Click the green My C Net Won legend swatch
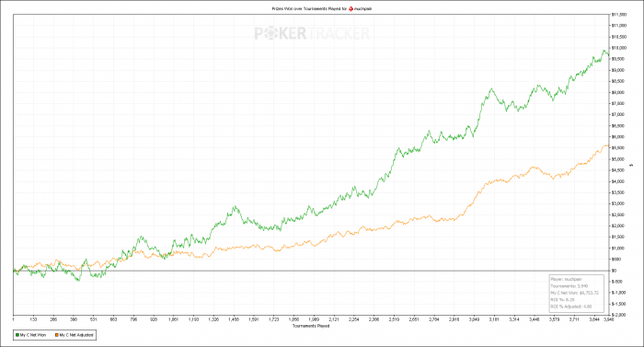The image size is (644, 347). click(17, 335)
